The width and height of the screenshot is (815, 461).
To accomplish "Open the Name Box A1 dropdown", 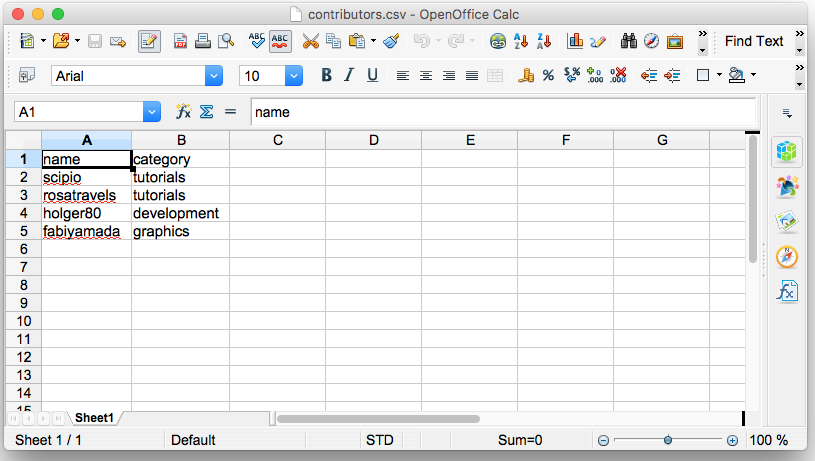I will pos(152,112).
